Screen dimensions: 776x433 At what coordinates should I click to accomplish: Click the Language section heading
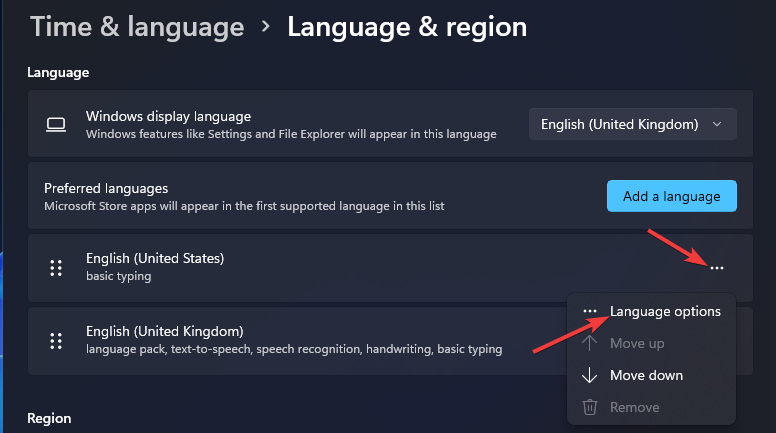pos(58,72)
